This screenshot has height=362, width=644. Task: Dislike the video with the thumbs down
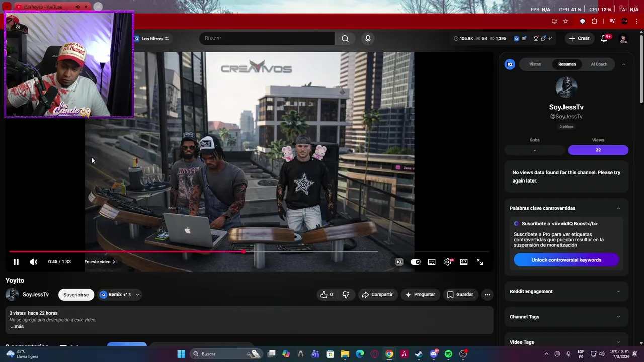pyautogui.click(x=346, y=294)
